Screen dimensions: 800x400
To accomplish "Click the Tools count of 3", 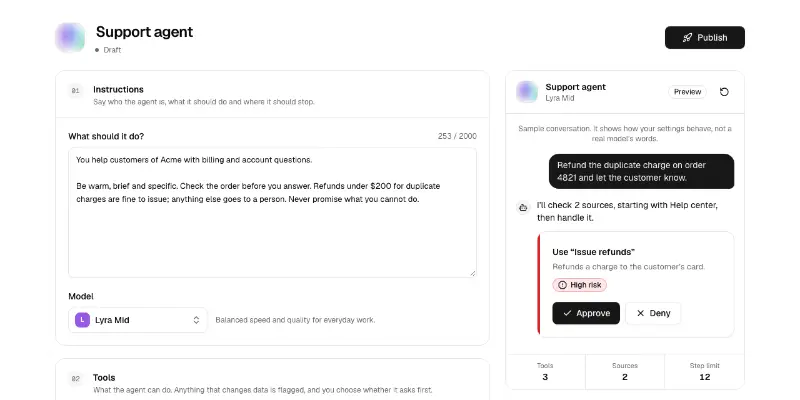I will click(545, 377).
